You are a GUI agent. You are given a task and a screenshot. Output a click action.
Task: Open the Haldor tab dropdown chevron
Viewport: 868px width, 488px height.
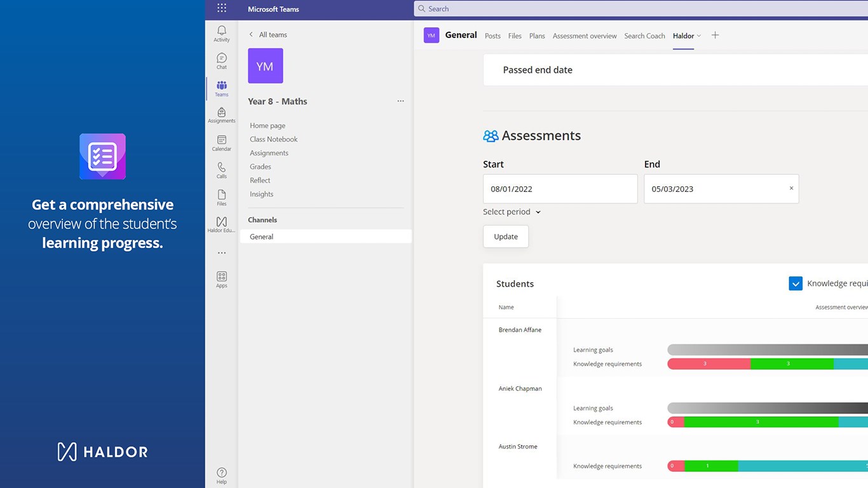click(x=699, y=36)
